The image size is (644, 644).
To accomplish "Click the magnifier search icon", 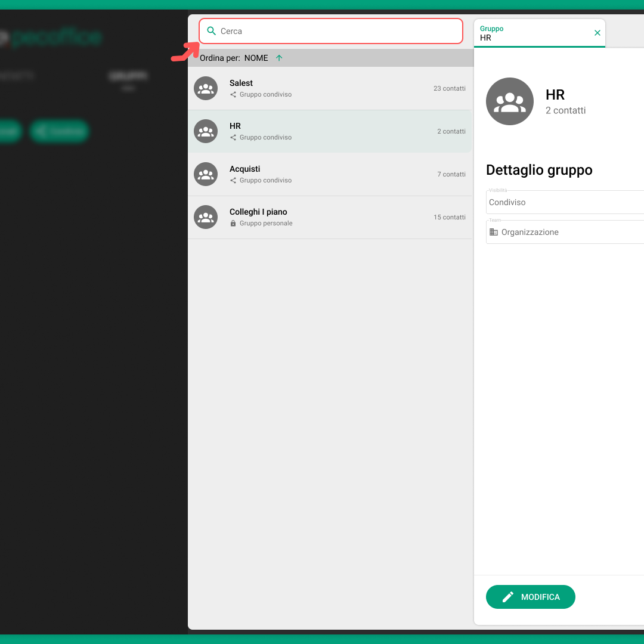I will [x=211, y=31].
